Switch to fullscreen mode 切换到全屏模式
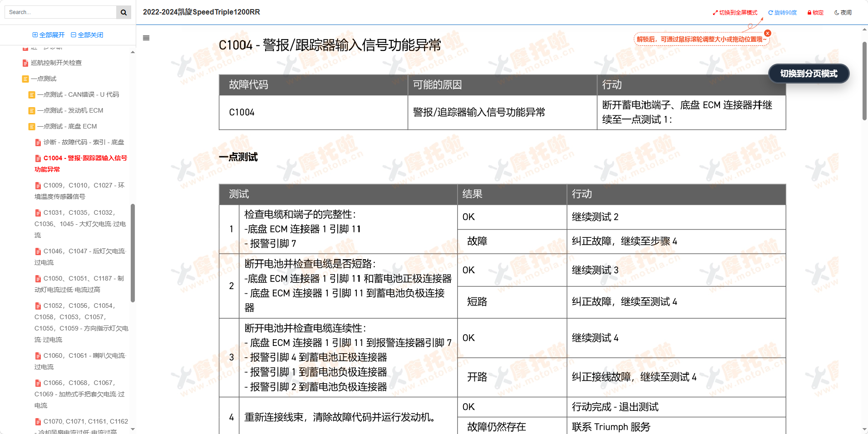868x434 pixels. pos(735,13)
